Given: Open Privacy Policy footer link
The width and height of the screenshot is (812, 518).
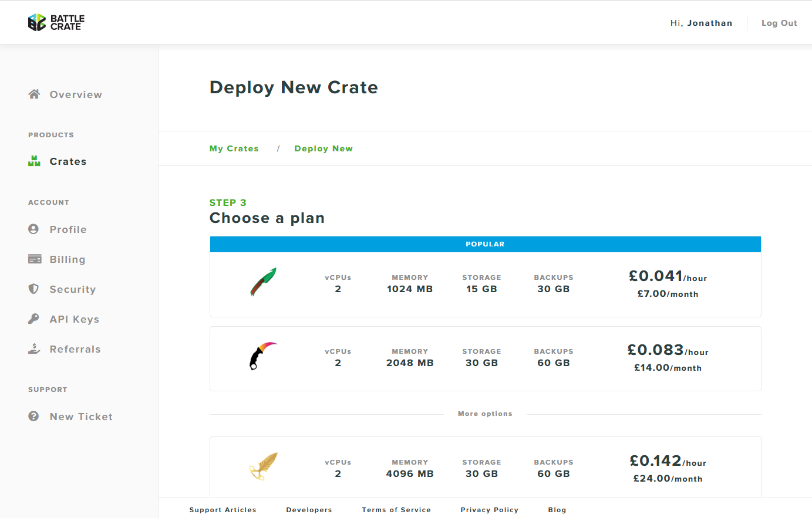Looking at the screenshot, I should [x=490, y=510].
